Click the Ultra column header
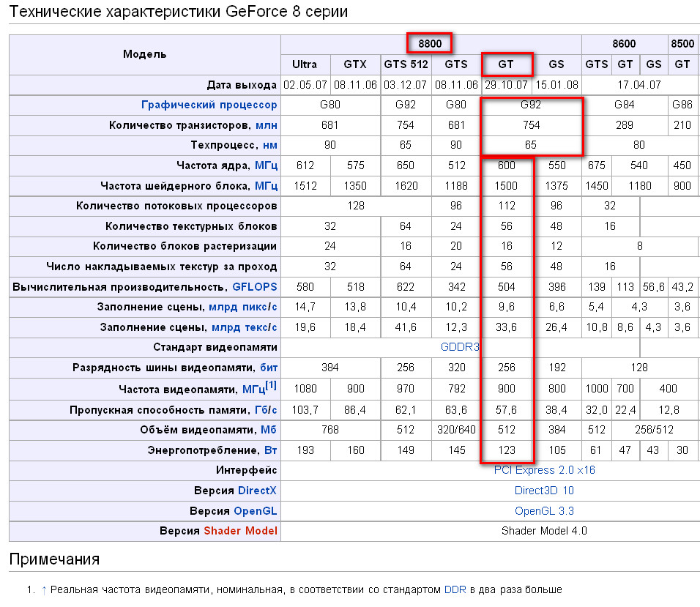 [305, 65]
